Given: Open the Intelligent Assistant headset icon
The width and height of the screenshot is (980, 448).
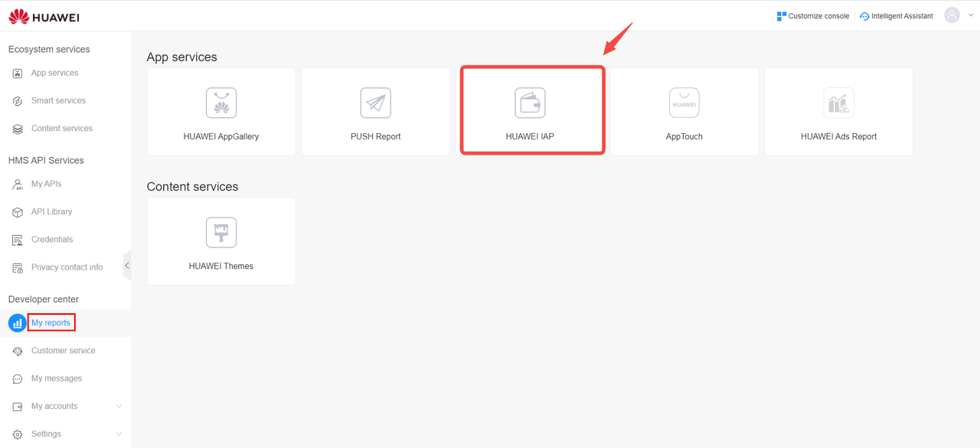Looking at the screenshot, I should coord(864,16).
